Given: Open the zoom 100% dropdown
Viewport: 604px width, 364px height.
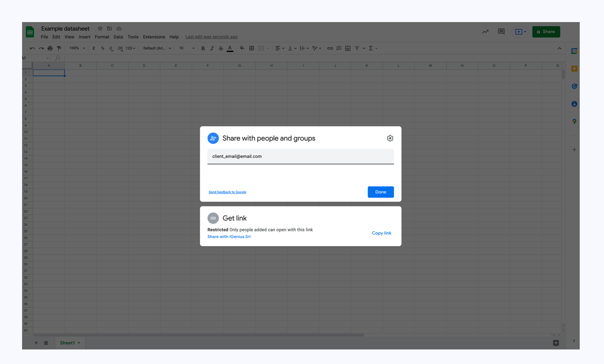Looking at the screenshot, I should click(x=77, y=48).
